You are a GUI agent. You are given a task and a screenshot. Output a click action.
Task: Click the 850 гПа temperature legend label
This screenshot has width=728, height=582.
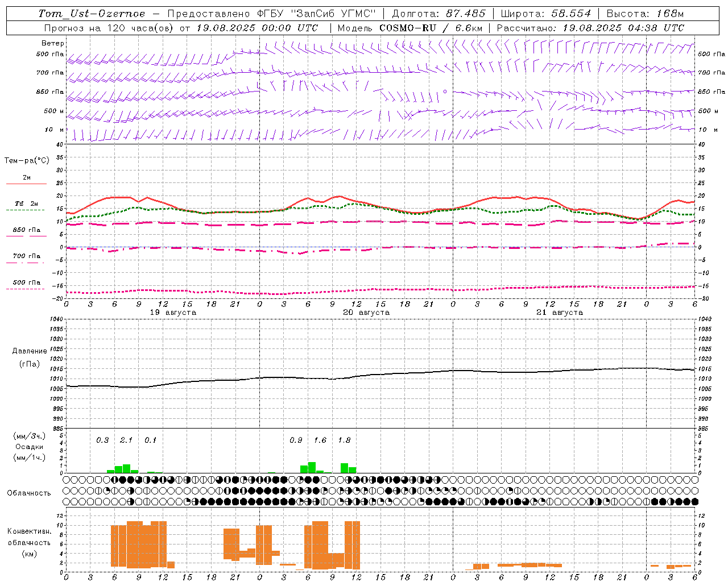[x=27, y=230]
